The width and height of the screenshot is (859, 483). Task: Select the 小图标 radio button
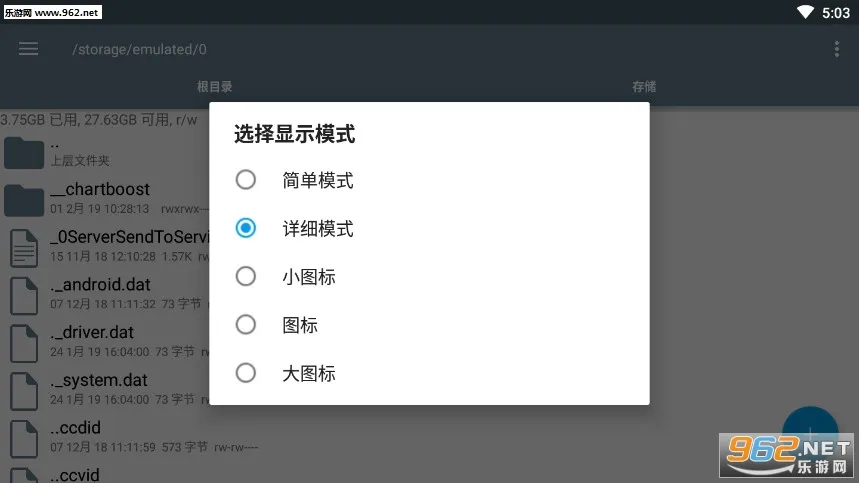click(246, 277)
